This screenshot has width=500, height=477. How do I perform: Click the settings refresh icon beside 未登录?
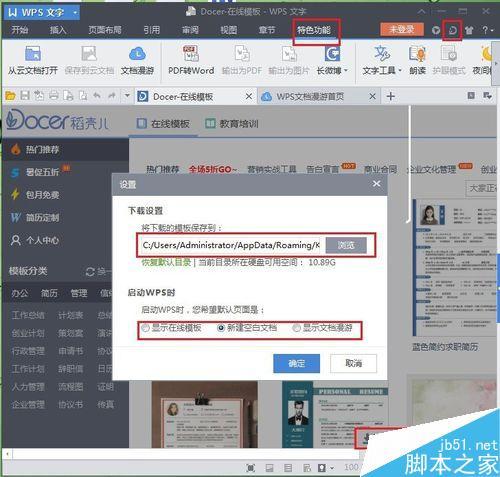[x=452, y=30]
